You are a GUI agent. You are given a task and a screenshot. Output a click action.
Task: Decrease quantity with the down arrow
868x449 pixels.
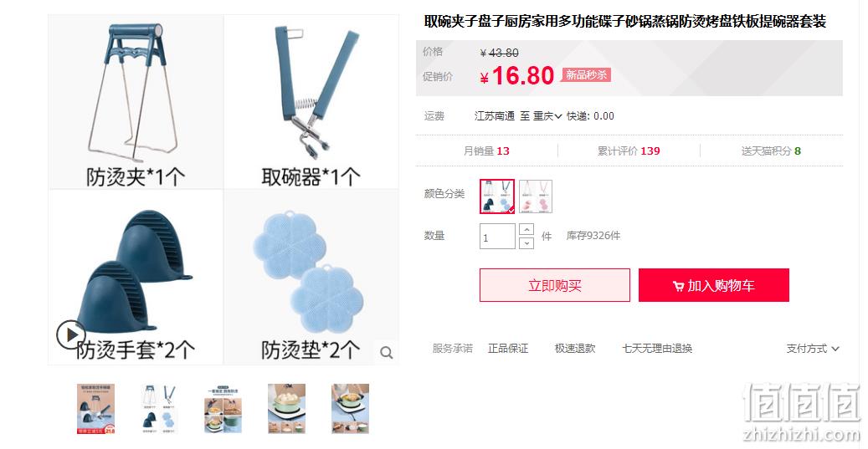[526, 242]
